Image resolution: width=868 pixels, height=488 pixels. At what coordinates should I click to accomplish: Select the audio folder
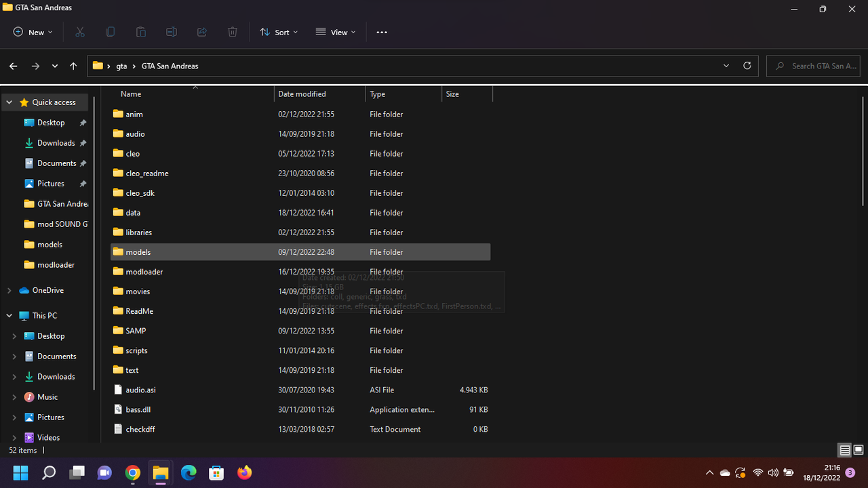pyautogui.click(x=300, y=134)
